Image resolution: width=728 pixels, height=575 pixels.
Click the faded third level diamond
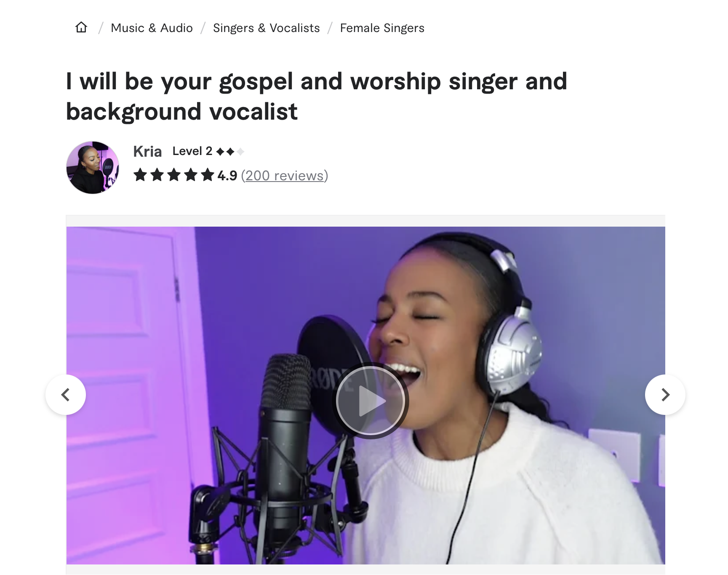tap(240, 152)
